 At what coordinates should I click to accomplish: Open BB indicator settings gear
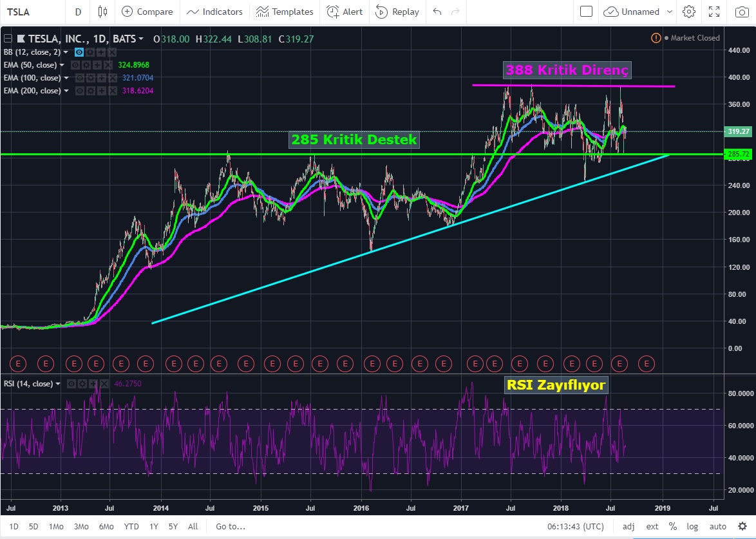tap(90, 52)
